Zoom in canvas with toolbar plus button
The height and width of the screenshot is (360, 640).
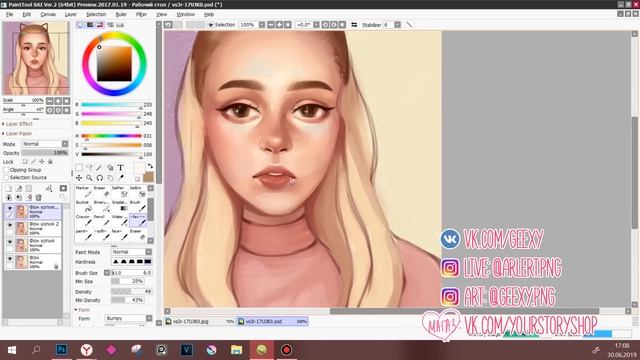[279, 25]
